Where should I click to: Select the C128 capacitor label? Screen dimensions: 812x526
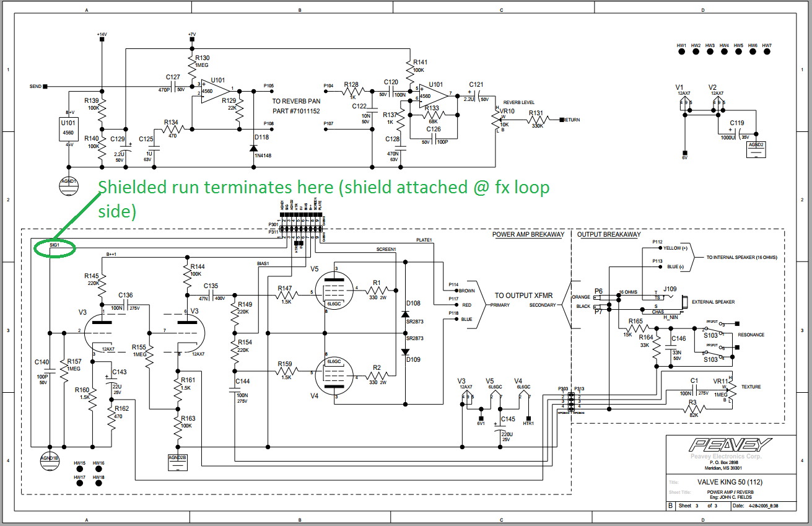(391, 139)
